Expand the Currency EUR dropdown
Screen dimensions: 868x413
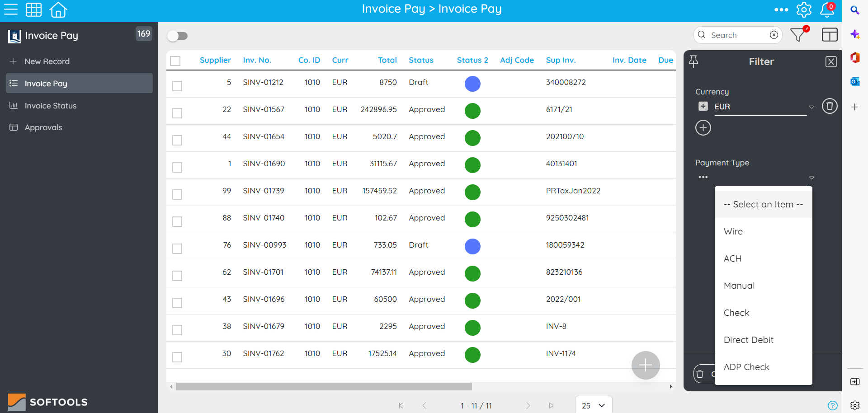(x=811, y=107)
